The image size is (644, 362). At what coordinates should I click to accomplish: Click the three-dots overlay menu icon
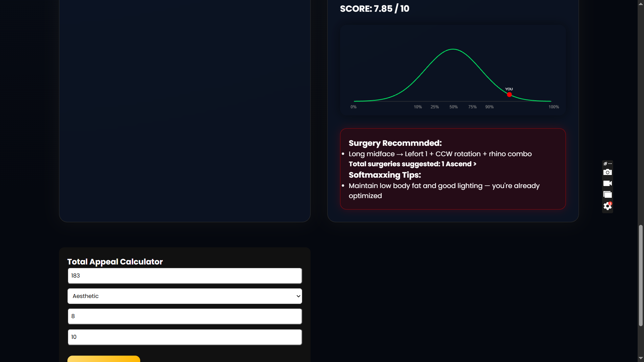pyautogui.click(x=610, y=164)
